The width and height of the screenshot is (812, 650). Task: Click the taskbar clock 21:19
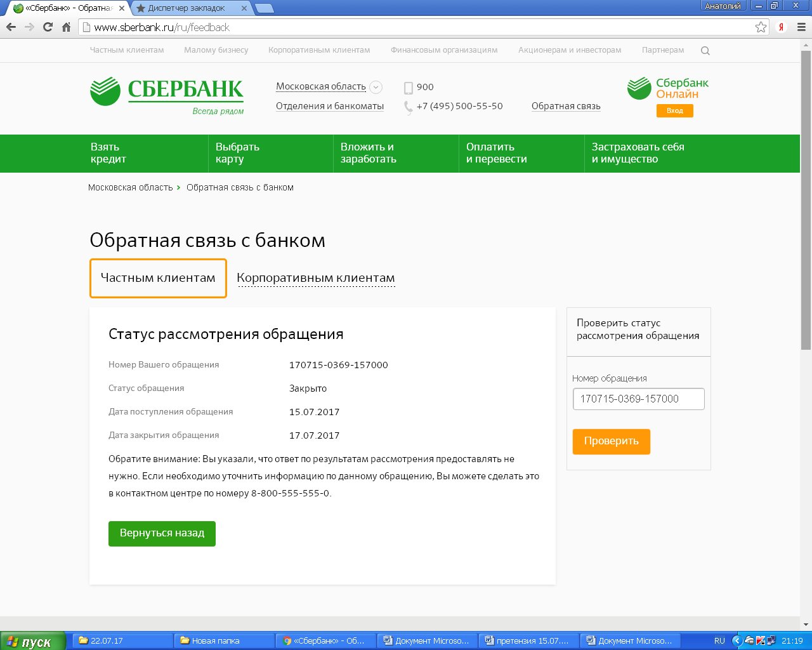(x=792, y=641)
